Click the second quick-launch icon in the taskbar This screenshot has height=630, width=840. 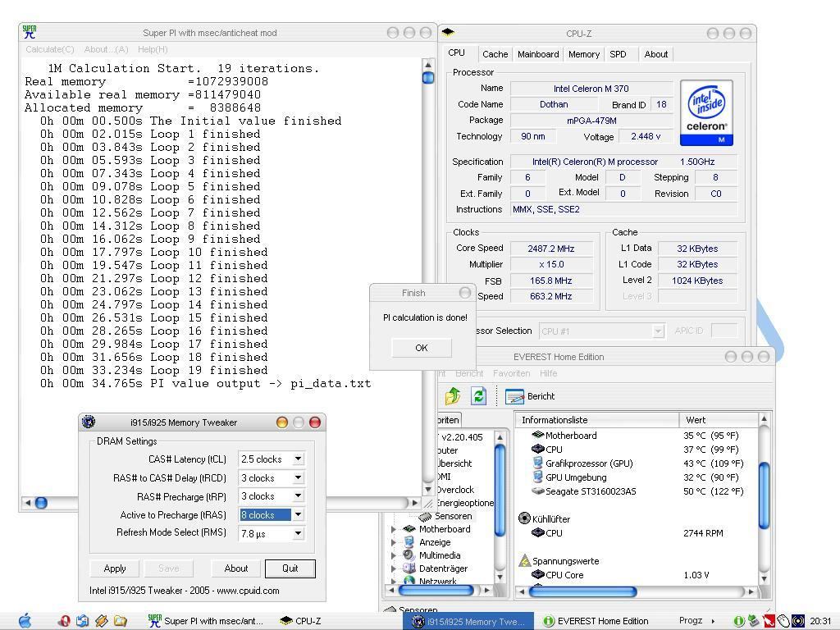83,621
